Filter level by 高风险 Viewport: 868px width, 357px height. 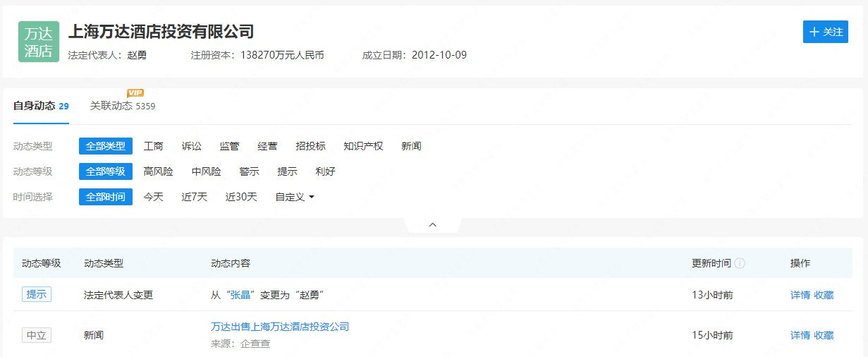pos(159,171)
